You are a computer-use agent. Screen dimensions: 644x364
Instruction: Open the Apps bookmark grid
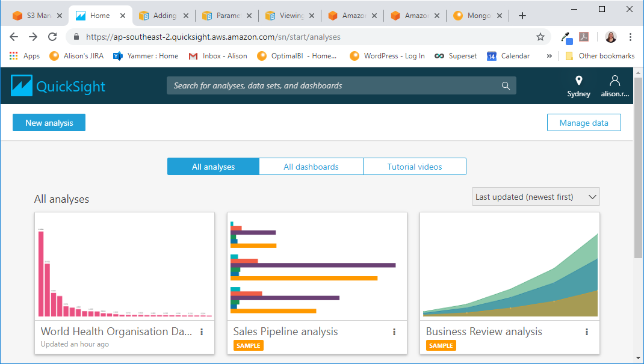(25, 56)
